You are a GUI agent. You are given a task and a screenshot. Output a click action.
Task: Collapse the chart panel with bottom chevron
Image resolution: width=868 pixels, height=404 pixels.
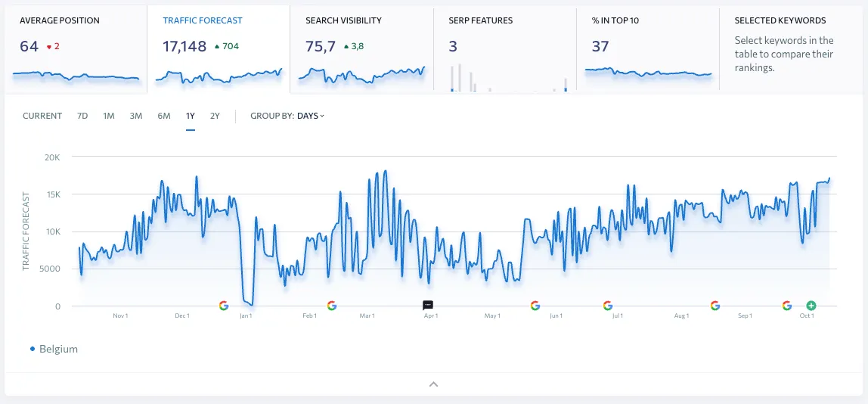tap(434, 384)
